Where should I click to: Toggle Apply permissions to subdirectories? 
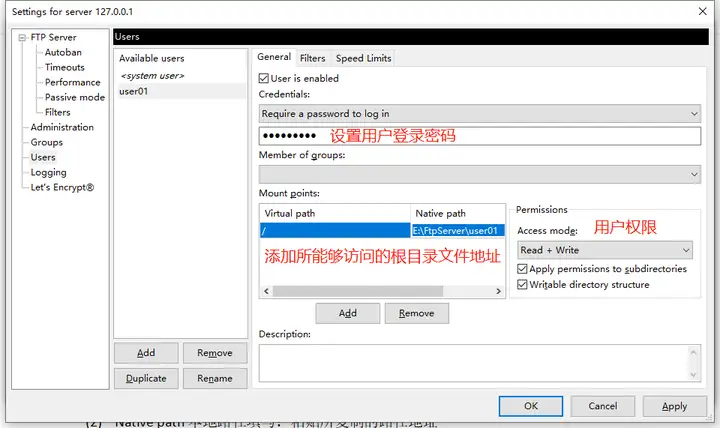(x=522, y=269)
